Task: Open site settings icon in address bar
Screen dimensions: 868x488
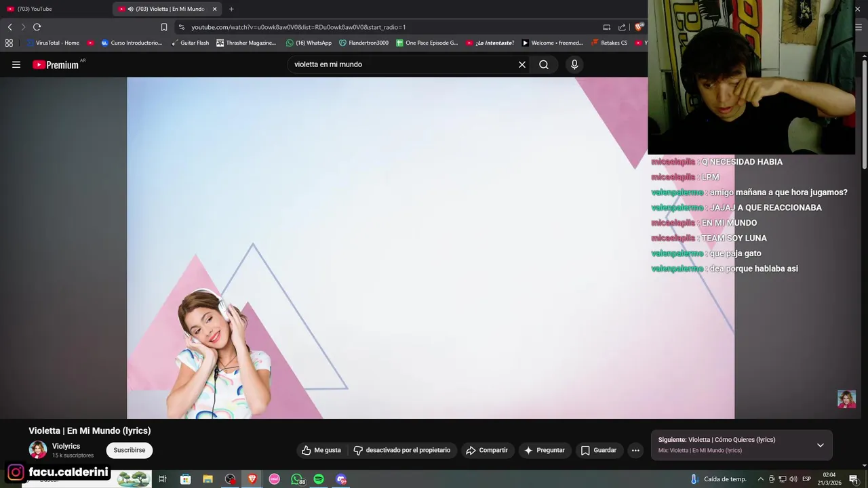Action: [181, 27]
